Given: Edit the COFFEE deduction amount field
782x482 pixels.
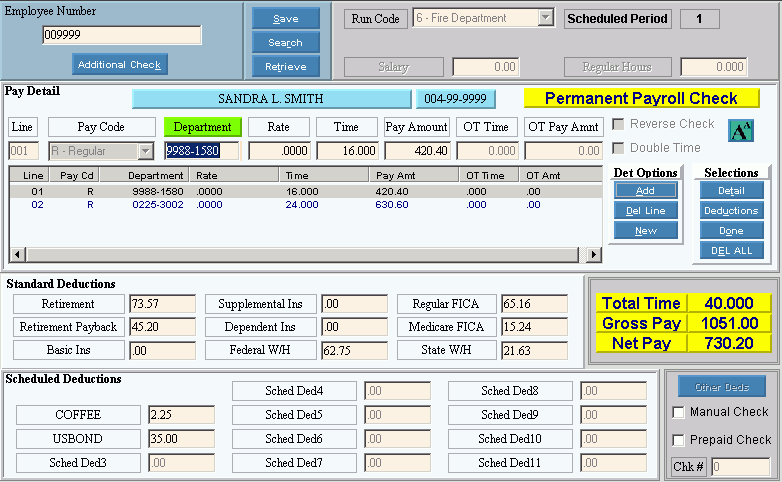Looking at the screenshot, I should click(x=171, y=415).
